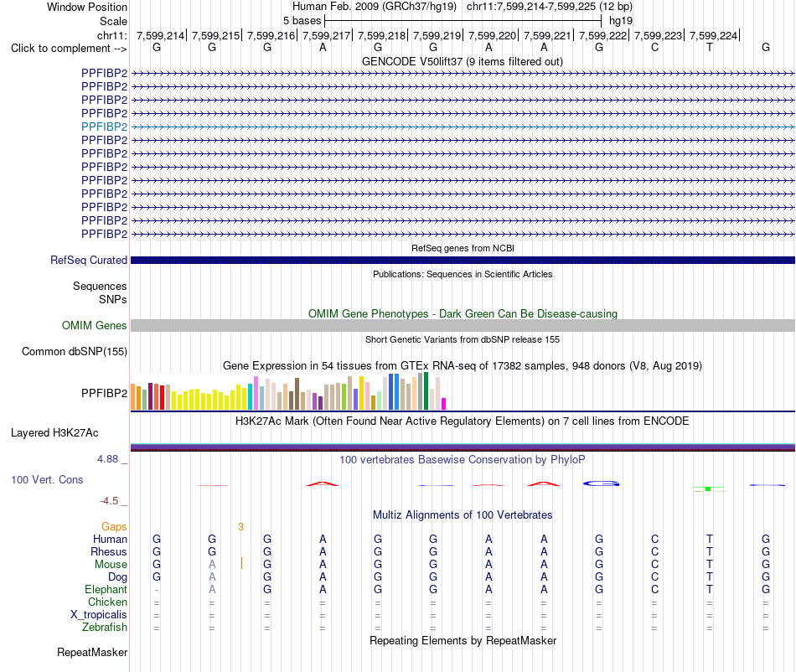Screen dimensions: 796x672
Task: Click the dark green bar in GTEx chart
Action: (426, 390)
